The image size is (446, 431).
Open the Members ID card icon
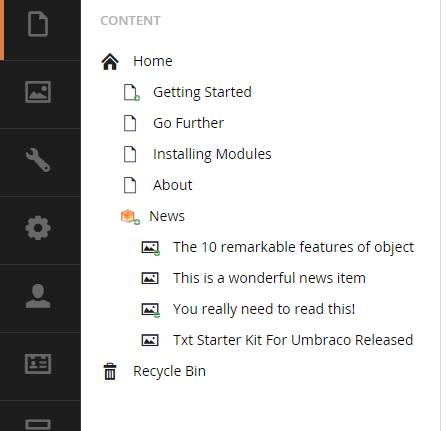[x=38, y=364]
